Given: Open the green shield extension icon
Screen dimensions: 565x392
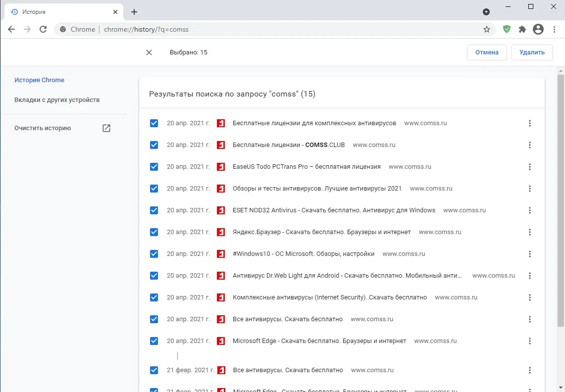Looking at the screenshot, I should [x=507, y=29].
